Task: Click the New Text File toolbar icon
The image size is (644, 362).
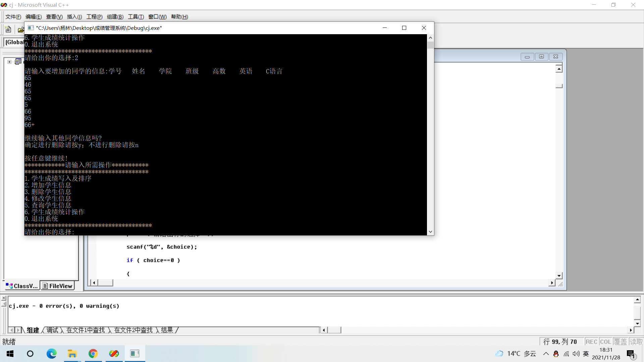Action: (x=8, y=29)
